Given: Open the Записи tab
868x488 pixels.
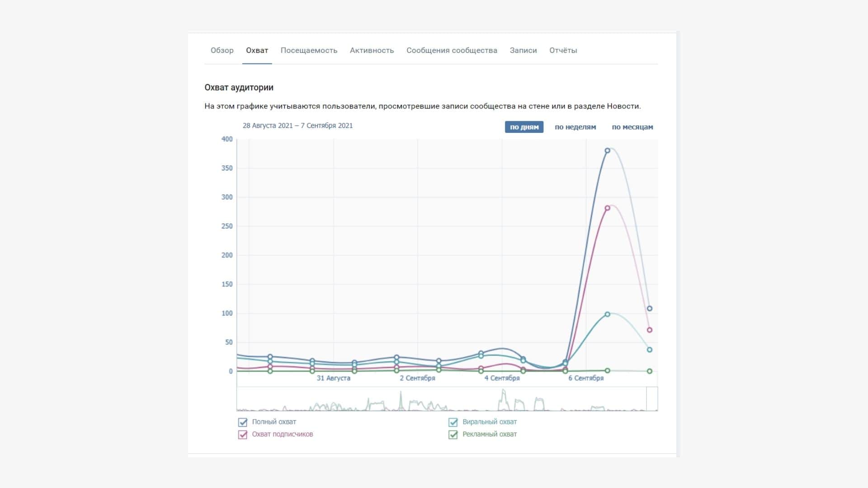Looking at the screenshot, I should pyautogui.click(x=523, y=50).
